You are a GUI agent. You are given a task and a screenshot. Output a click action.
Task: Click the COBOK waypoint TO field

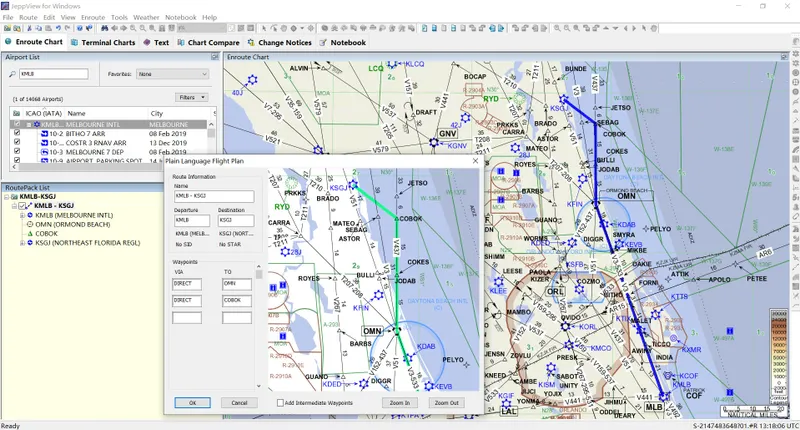point(237,300)
